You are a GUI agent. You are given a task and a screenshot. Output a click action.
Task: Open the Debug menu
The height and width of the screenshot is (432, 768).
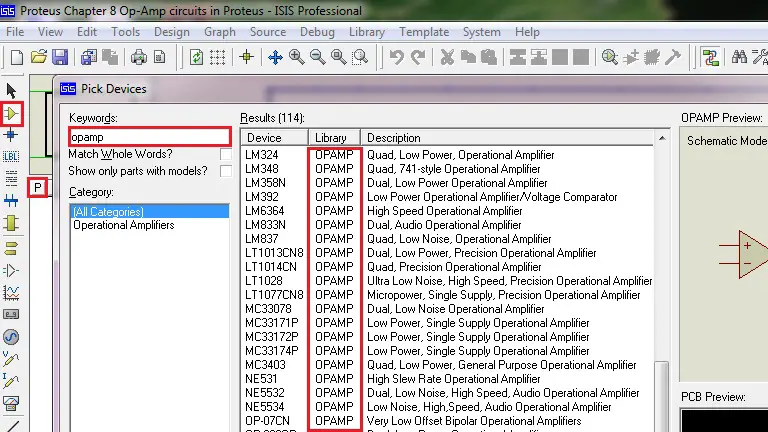pos(317,32)
